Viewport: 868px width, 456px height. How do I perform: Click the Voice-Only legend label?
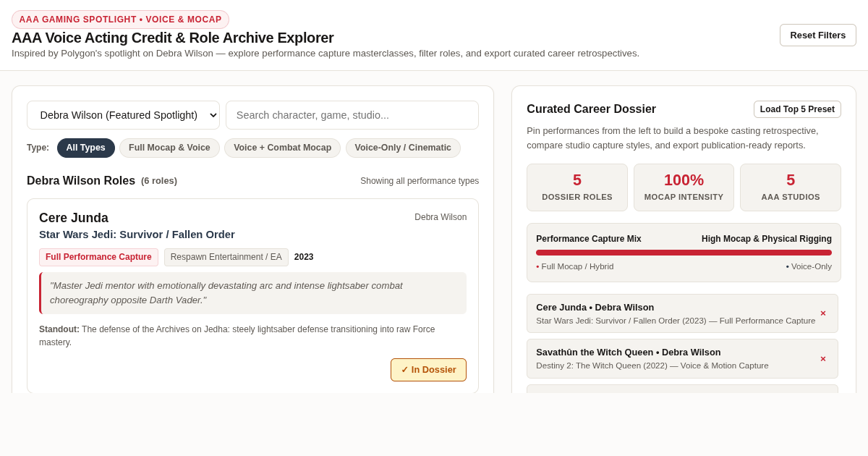[x=809, y=266]
